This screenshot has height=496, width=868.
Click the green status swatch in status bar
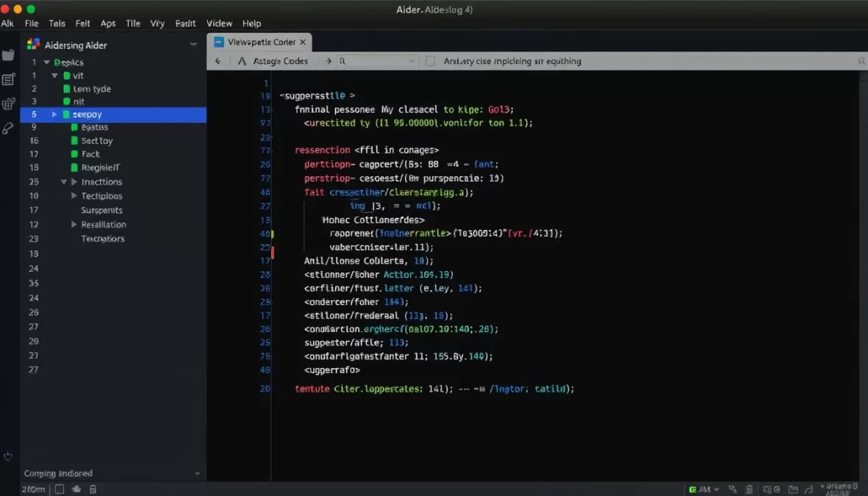coord(694,489)
